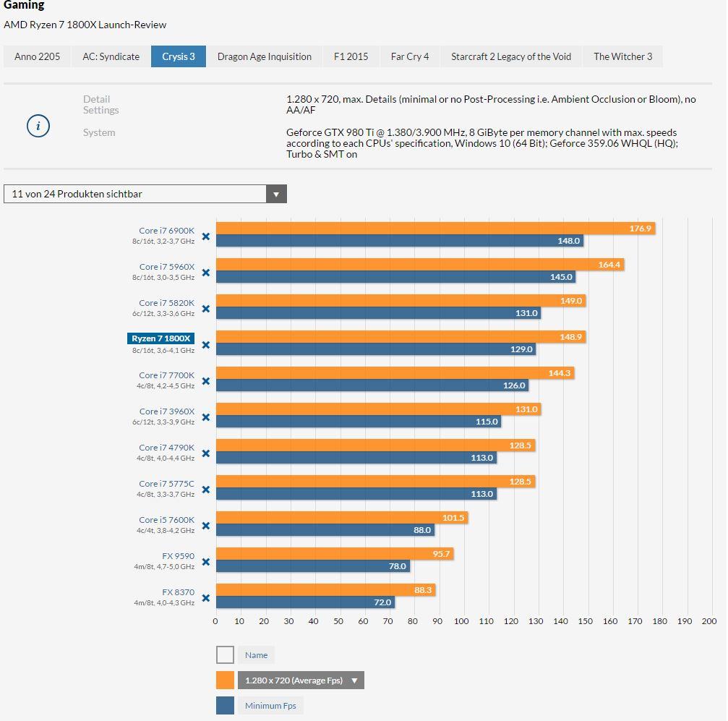Open the Far Cry 4 tab

pyautogui.click(x=409, y=56)
